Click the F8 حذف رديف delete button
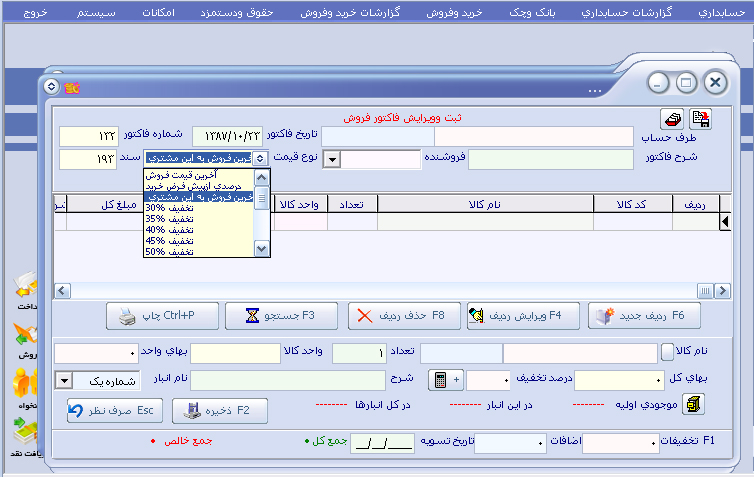The height and width of the screenshot is (477, 754). pyautogui.click(x=403, y=315)
